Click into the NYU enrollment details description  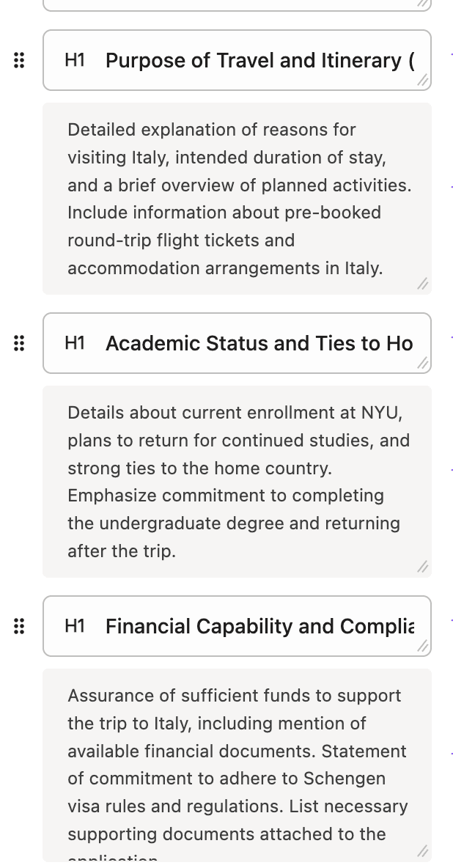coord(237,482)
